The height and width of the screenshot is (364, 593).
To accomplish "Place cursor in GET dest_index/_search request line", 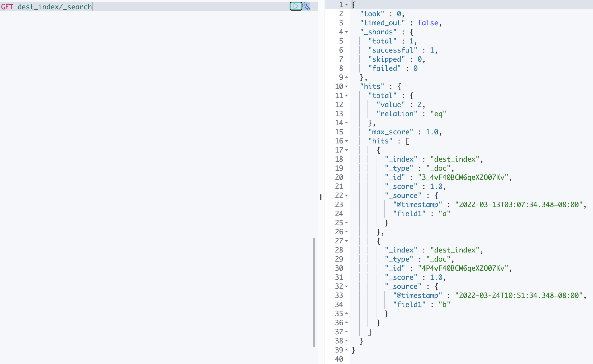I will [x=55, y=7].
